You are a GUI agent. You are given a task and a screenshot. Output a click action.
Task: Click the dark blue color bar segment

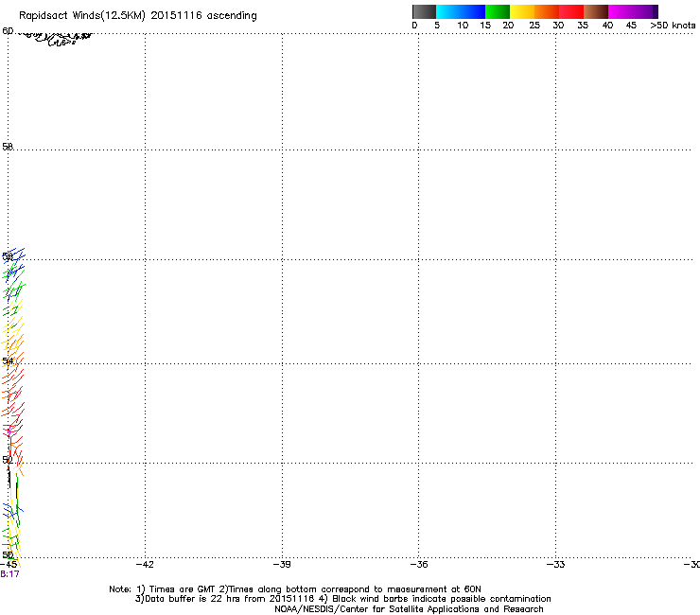473,11
